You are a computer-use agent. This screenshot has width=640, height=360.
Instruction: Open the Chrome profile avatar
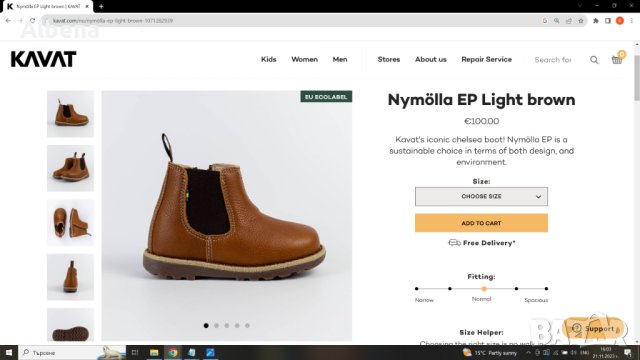tap(620, 21)
